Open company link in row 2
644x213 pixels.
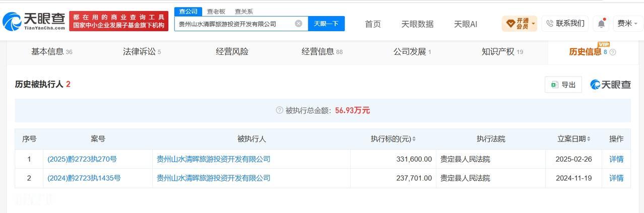click(x=214, y=178)
